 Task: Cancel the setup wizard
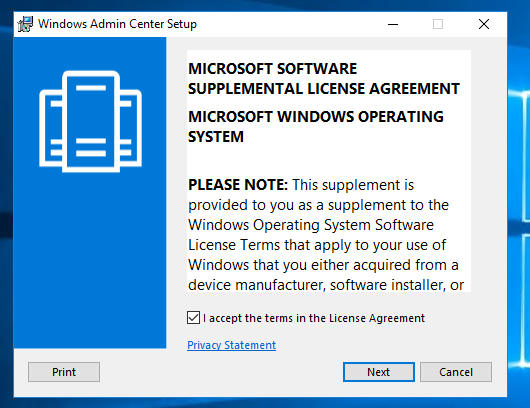(x=456, y=372)
